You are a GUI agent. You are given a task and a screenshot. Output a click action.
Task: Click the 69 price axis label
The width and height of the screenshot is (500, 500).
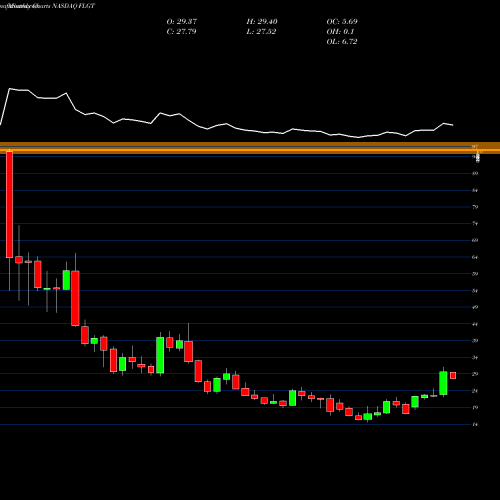(475, 240)
